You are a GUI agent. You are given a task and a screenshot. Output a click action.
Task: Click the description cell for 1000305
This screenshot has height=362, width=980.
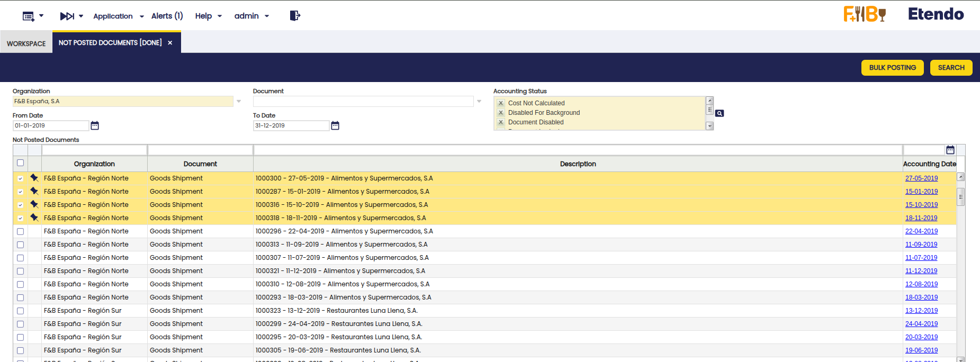tap(578, 350)
